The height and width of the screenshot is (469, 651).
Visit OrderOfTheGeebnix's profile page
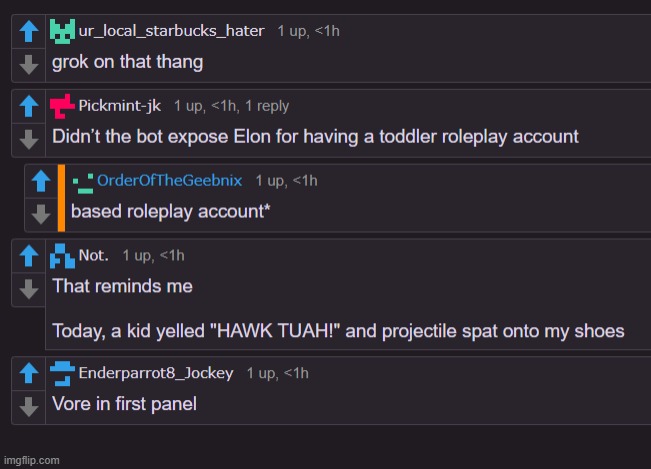coord(172,180)
